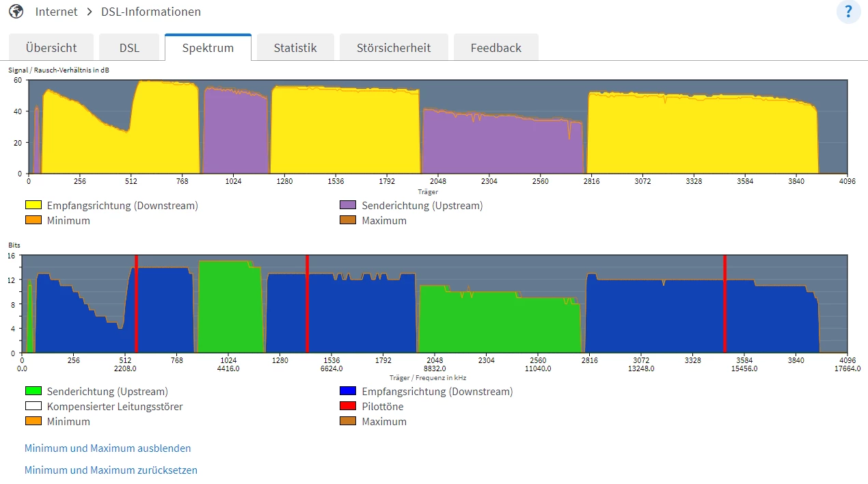Click green Senderichtung (Upstream) legend swatch

pos(33,392)
